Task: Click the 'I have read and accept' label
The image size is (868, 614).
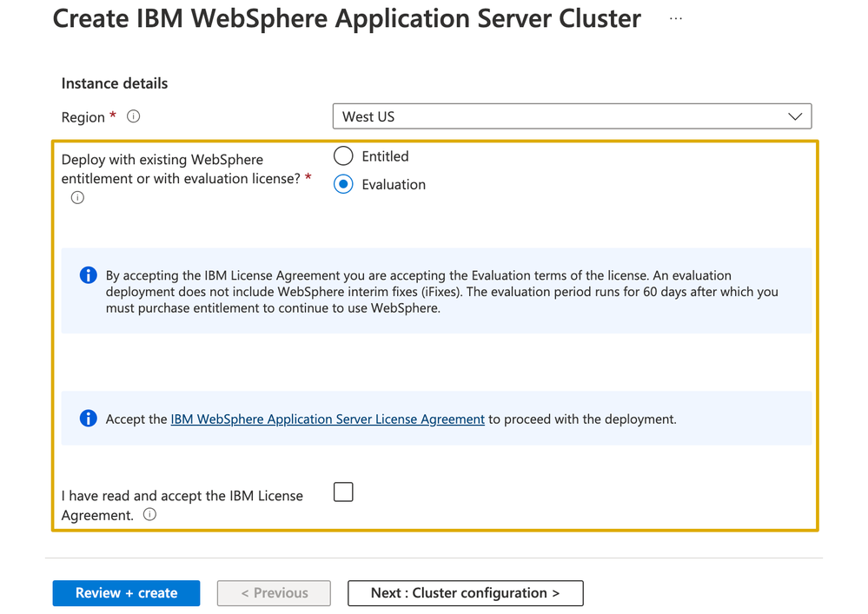Action: (x=182, y=505)
